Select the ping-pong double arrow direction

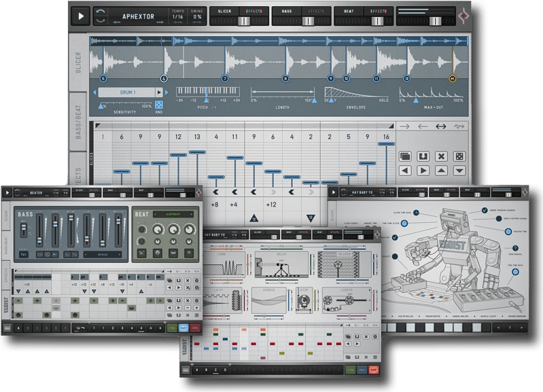click(440, 126)
